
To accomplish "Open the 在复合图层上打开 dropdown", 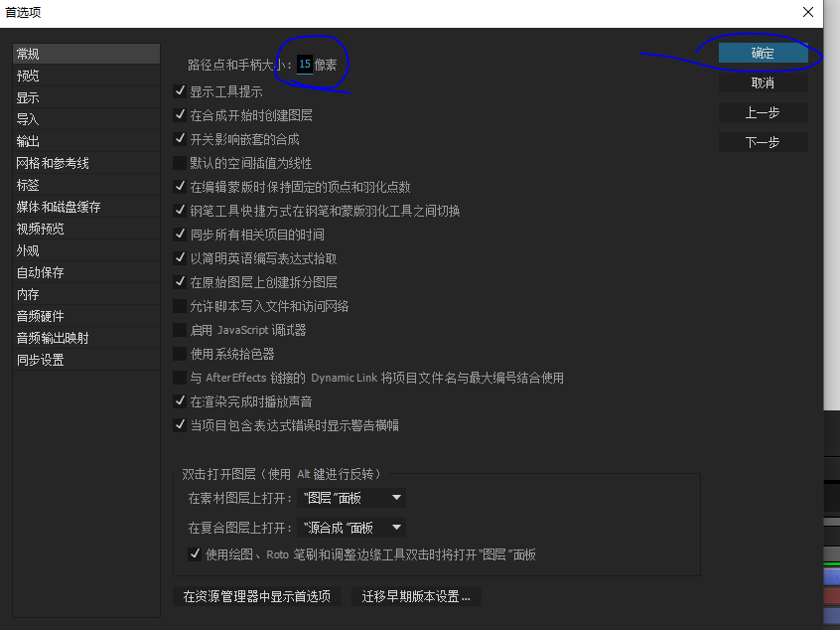I will click(x=352, y=527).
